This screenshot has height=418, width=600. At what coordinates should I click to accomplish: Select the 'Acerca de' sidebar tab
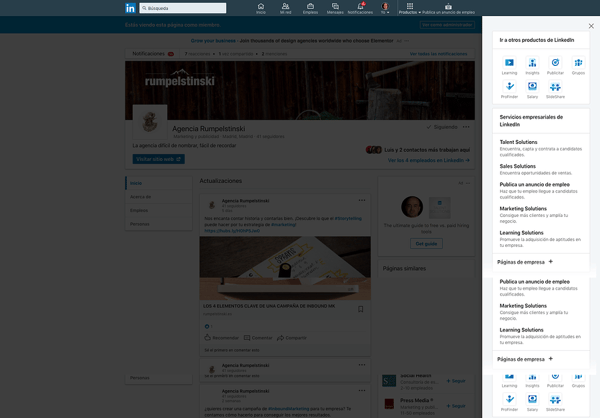click(158, 197)
